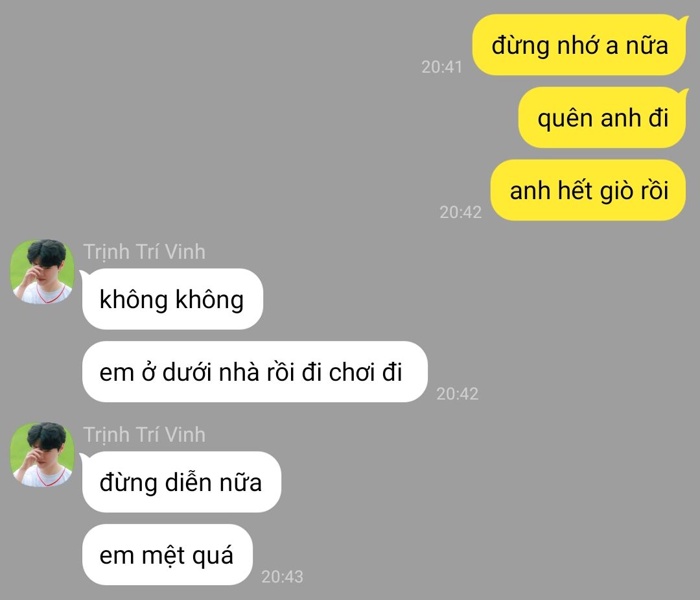Click the 20:41 timestamp

(441, 67)
